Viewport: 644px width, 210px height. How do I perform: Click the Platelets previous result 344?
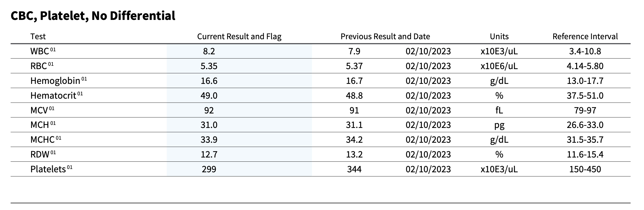click(x=354, y=169)
